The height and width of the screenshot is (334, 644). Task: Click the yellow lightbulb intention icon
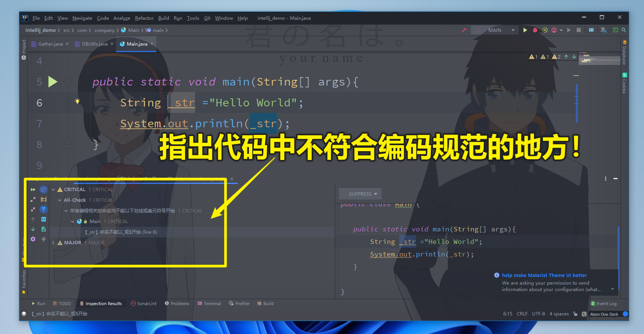[77, 101]
